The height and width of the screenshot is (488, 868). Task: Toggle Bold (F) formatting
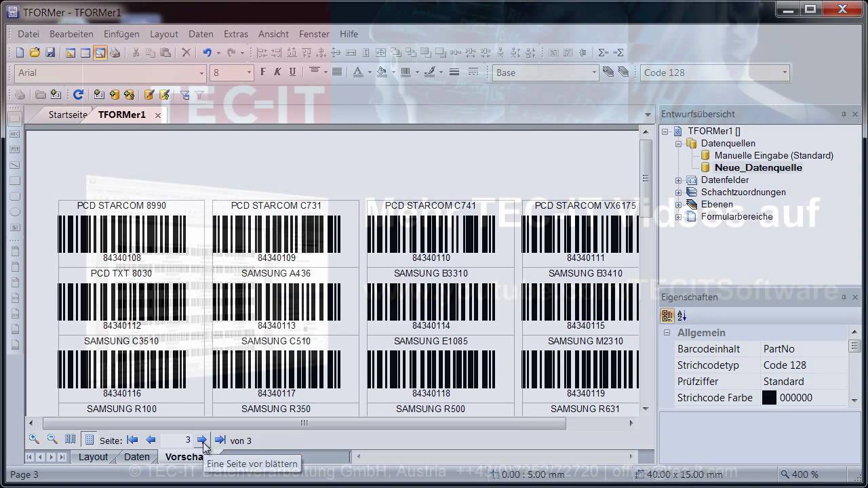pyautogui.click(x=263, y=72)
